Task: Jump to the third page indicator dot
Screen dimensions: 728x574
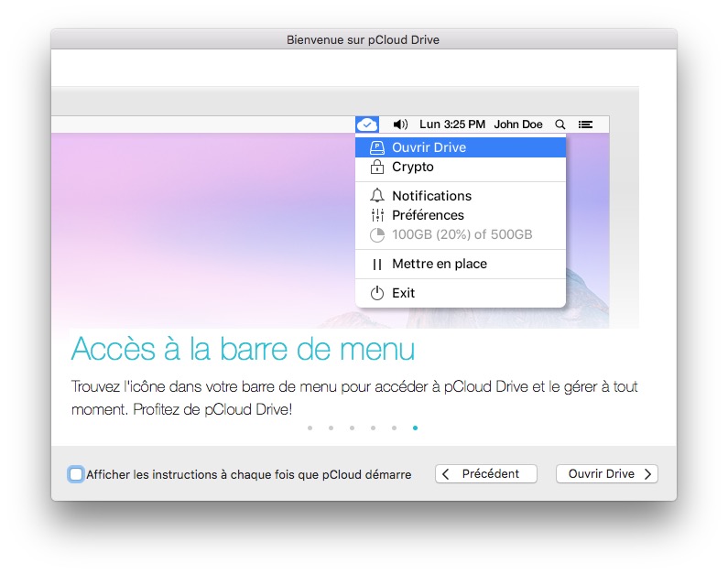Action: (352, 428)
